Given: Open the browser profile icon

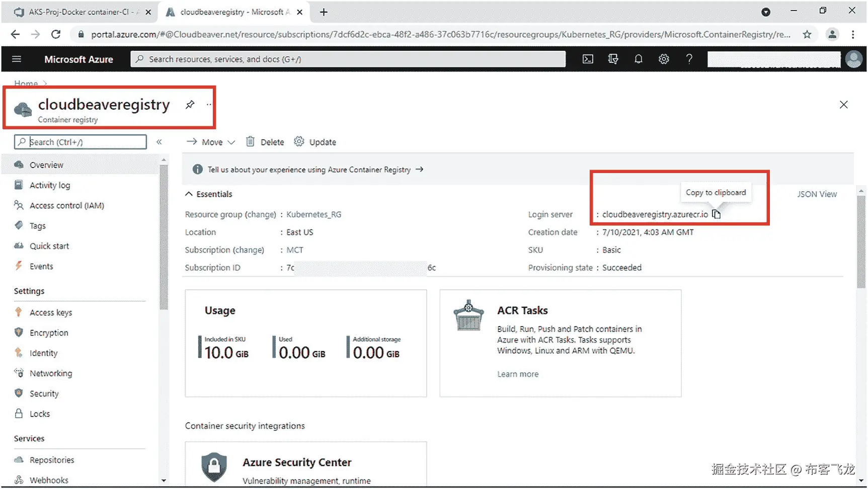Looking at the screenshot, I should [832, 34].
